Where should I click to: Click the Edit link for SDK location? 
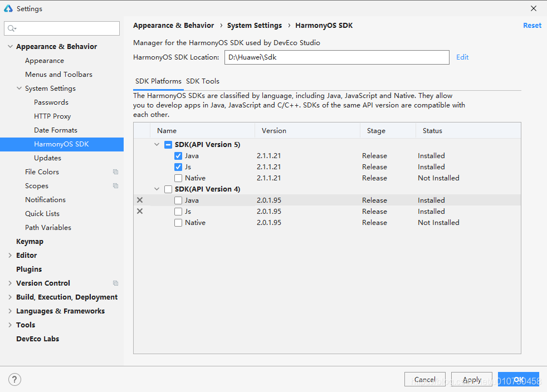click(x=462, y=57)
